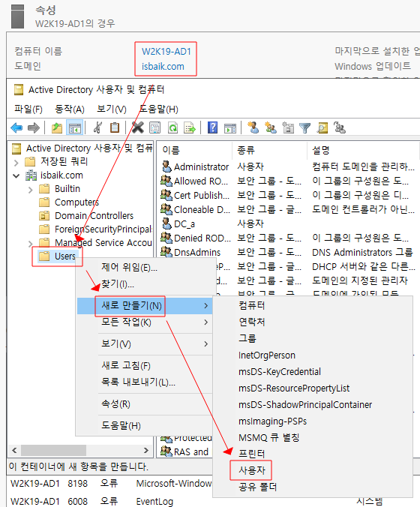Click the Add to group toolbar icon
Viewport: 420px width, 507px height.
pyautogui.click(x=340, y=127)
